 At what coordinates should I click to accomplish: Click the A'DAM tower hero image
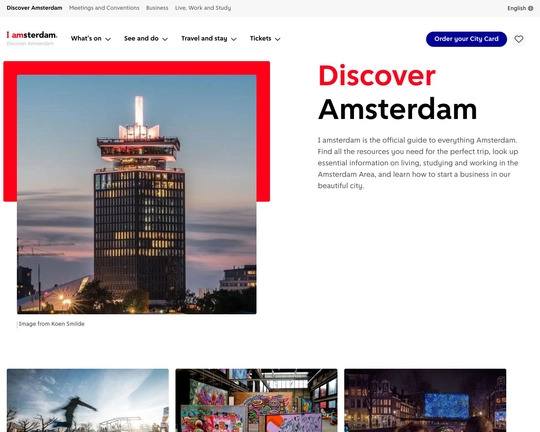coord(137,194)
